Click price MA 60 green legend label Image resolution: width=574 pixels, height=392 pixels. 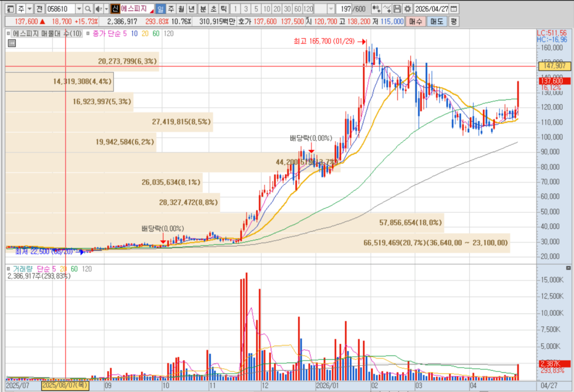point(156,33)
